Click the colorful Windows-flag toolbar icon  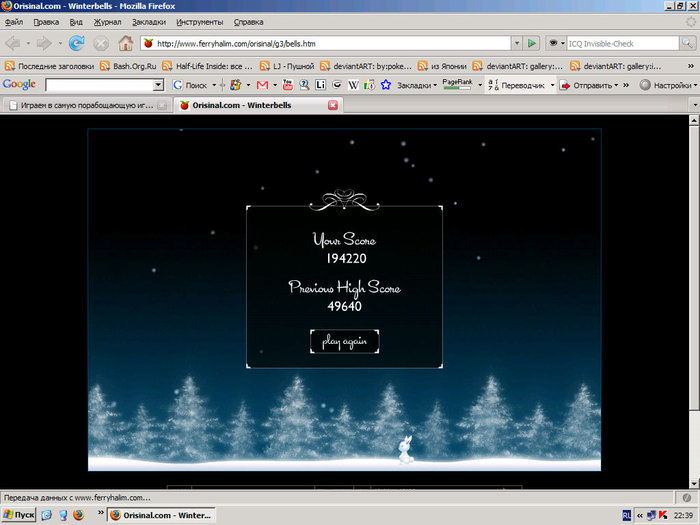click(x=235, y=85)
